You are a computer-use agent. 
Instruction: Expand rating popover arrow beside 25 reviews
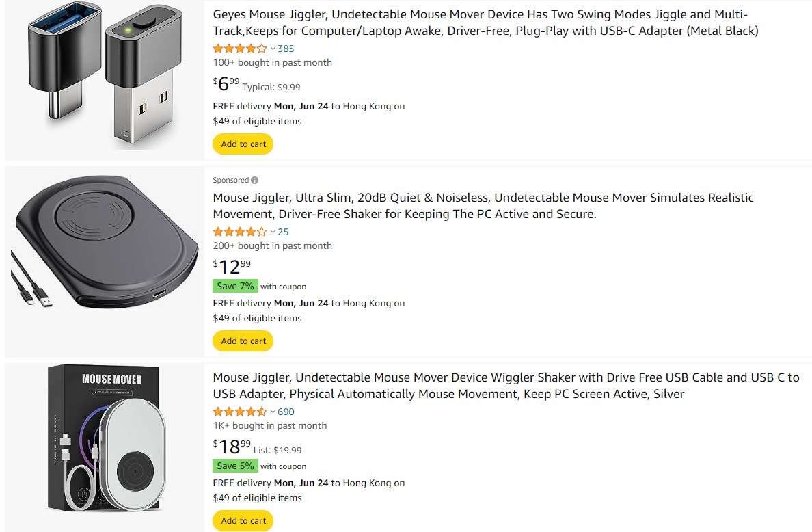(273, 232)
